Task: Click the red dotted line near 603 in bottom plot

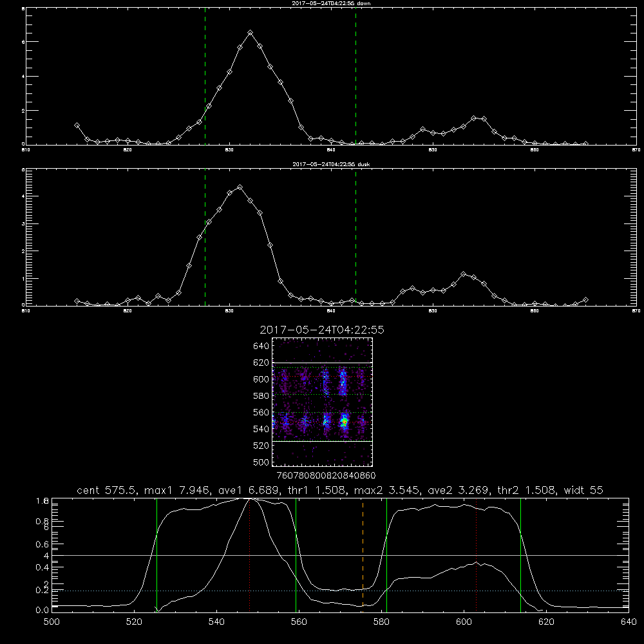Action: click(x=476, y=554)
